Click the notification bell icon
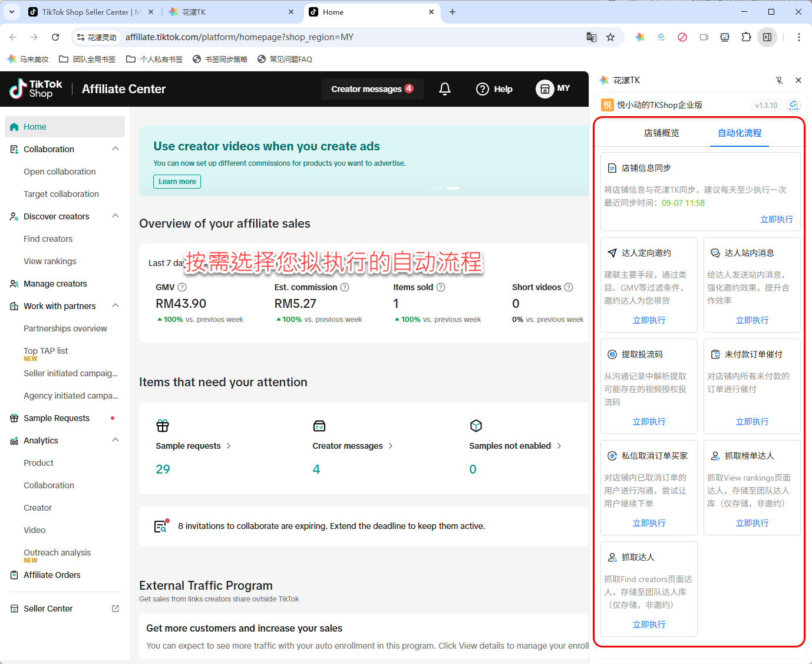Viewport: 812px width, 664px height. pos(445,89)
